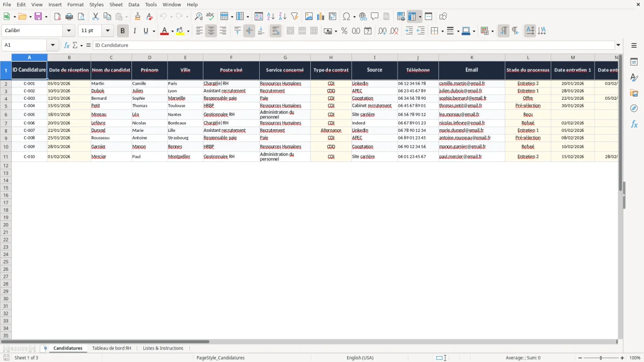Open sidebar Navigator compass icon
This screenshot has height=362, width=644.
634,109
